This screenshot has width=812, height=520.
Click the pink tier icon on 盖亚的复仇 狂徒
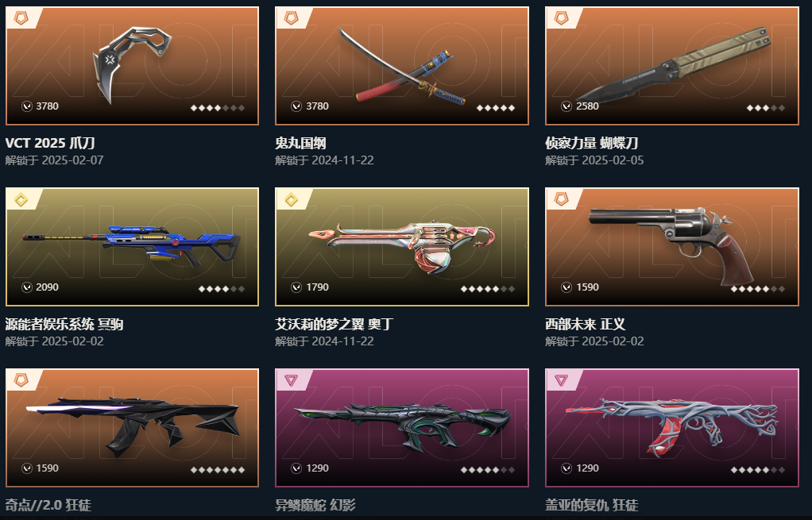(x=562, y=381)
